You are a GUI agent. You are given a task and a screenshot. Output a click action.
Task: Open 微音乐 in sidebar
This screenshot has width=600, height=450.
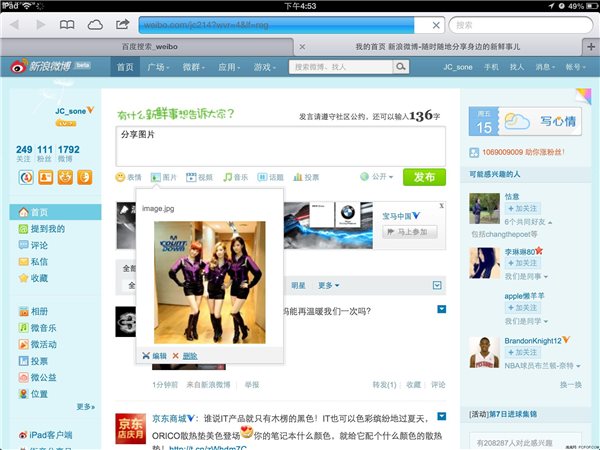[37, 328]
